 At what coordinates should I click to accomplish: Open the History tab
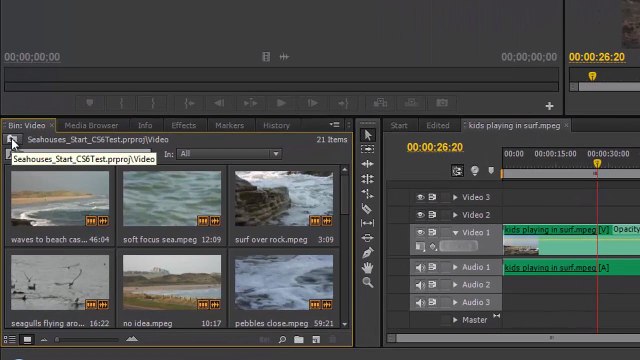coord(276,125)
